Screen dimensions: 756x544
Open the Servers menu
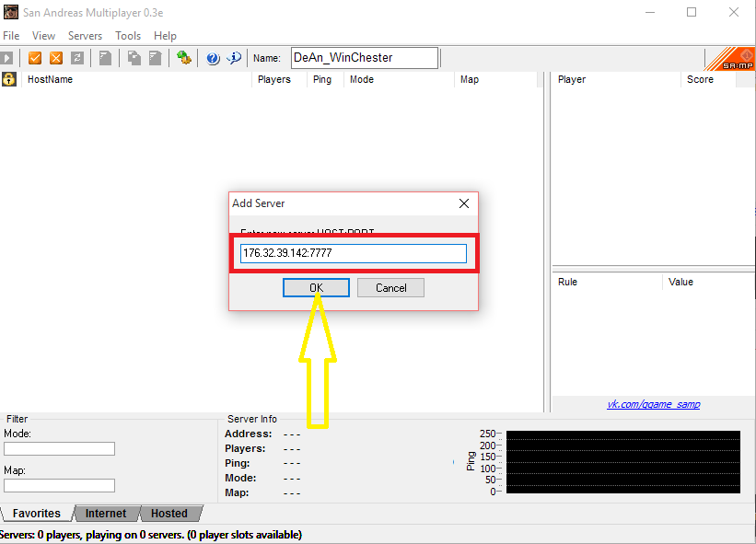click(85, 36)
